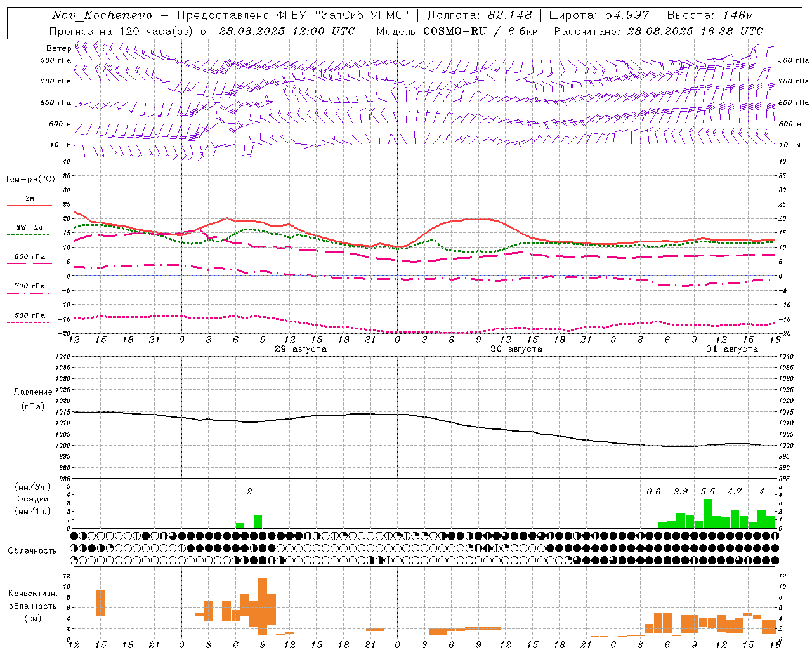This screenshot has width=812, height=650.
Task: Click the (мм/1ч.) precipitation unit label
Action: 33,511
